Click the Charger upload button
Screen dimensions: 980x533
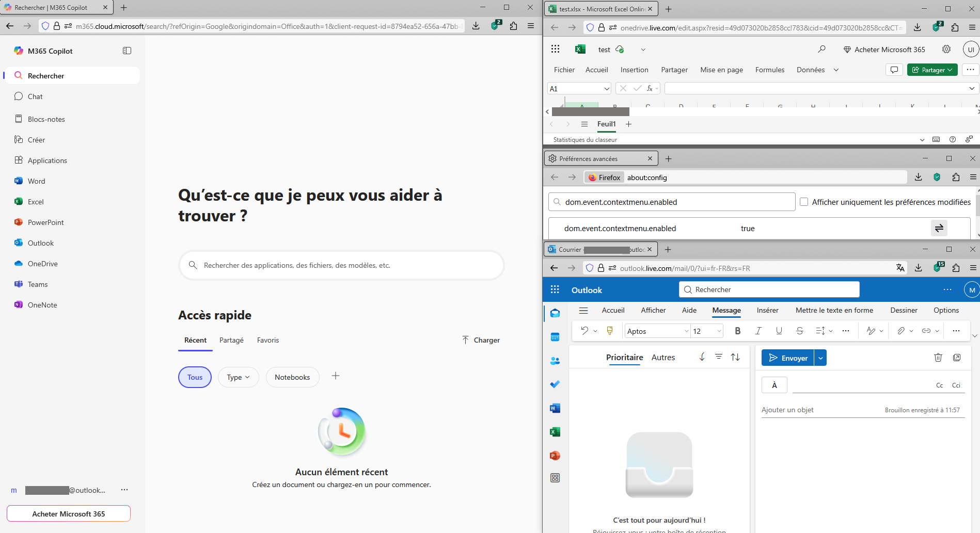click(481, 340)
